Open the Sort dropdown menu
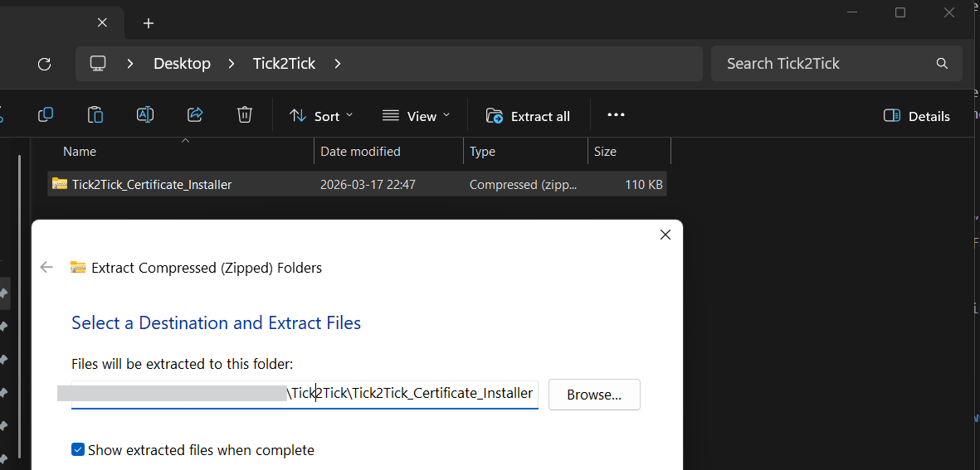 pyautogui.click(x=320, y=116)
